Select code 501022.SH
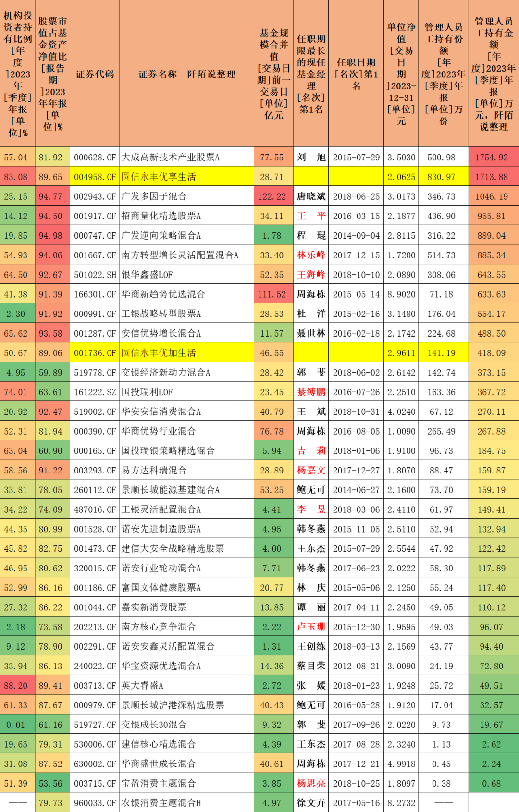This screenshot has height=812, width=519. [x=95, y=275]
